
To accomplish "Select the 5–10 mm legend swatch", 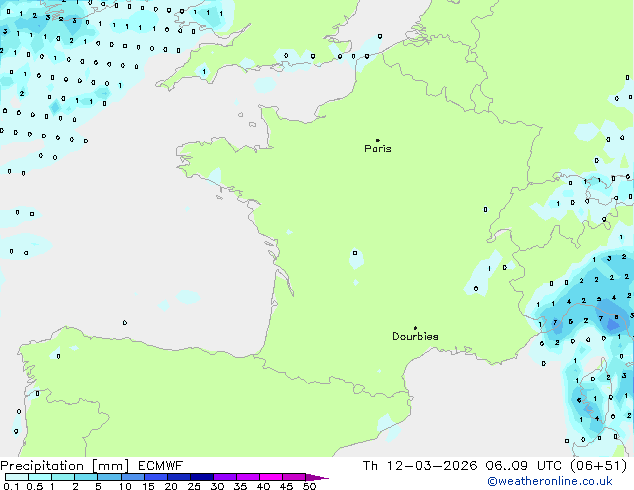I will pyautogui.click(x=109, y=477).
